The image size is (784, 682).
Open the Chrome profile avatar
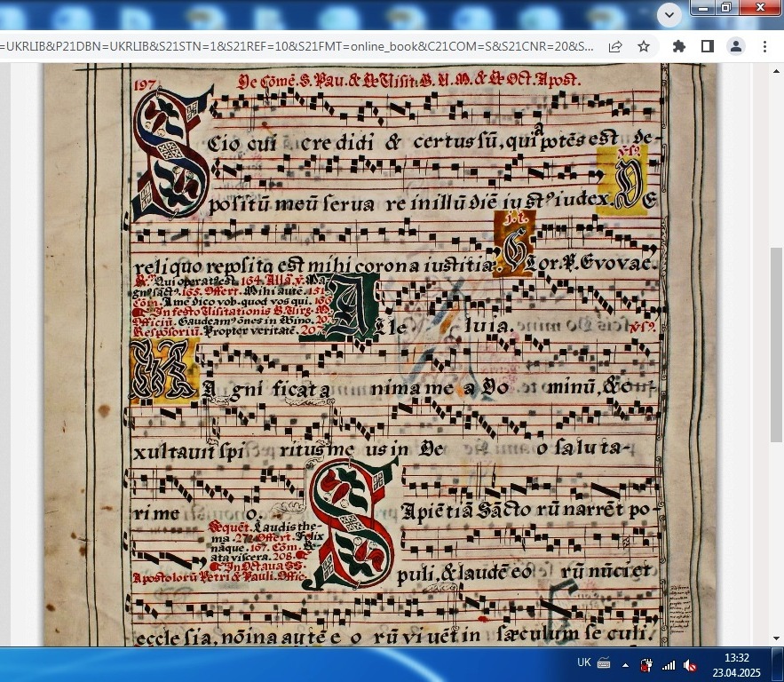click(x=736, y=46)
